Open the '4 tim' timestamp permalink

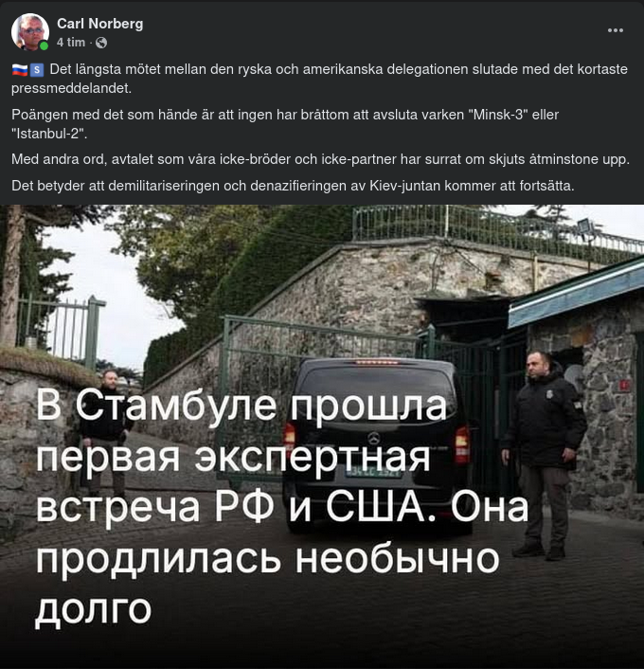[71, 43]
